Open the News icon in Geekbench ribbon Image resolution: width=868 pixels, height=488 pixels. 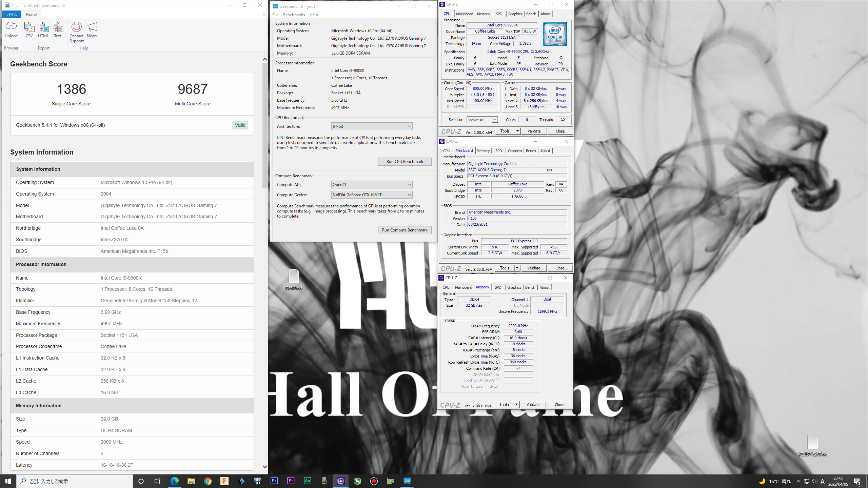tap(92, 30)
